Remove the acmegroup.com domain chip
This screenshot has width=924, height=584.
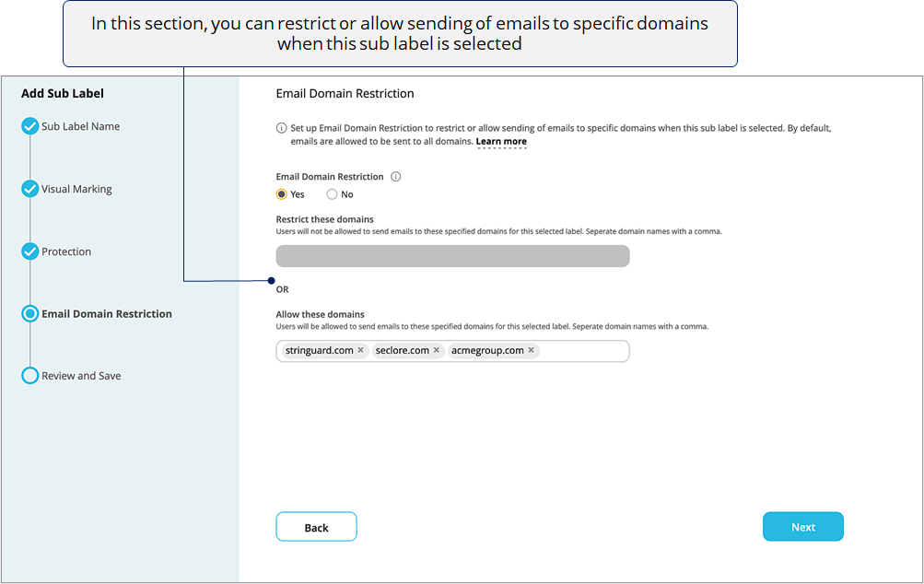click(531, 351)
